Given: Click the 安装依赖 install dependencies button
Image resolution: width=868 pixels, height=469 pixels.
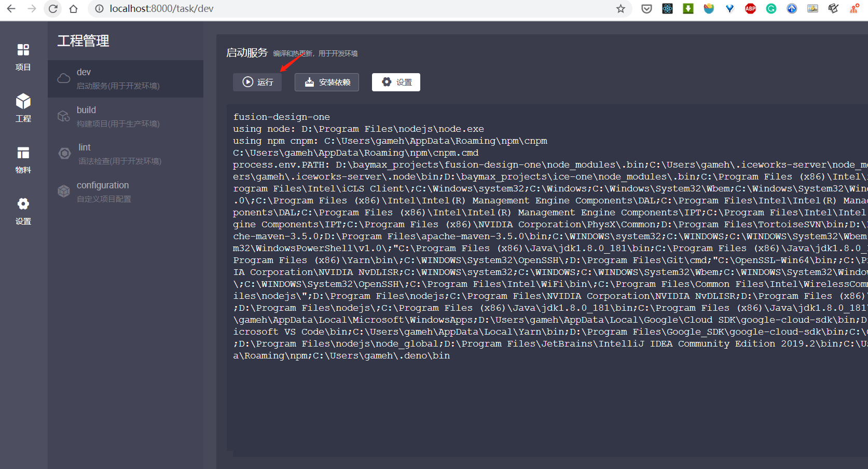Looking at the screenshot, I should coord(327,82).
